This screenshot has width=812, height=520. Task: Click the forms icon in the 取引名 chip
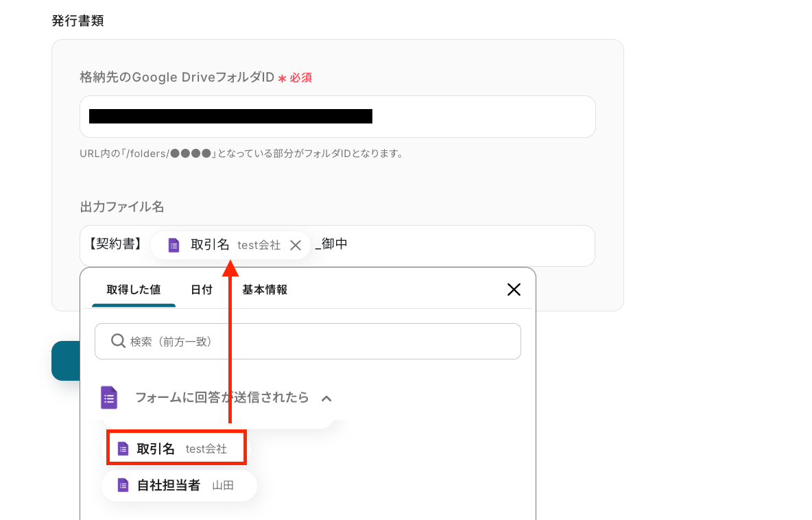[x=174, y=245]
